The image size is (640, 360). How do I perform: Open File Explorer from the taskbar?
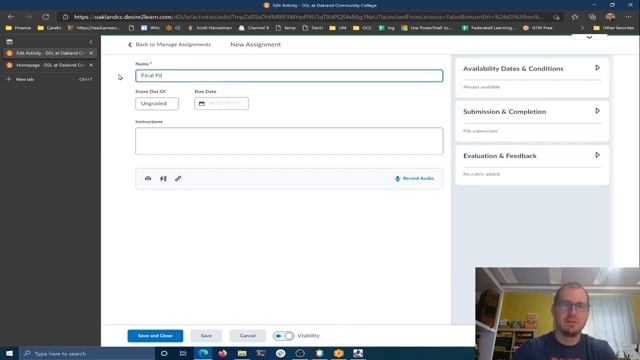click(x=242, y=353)
